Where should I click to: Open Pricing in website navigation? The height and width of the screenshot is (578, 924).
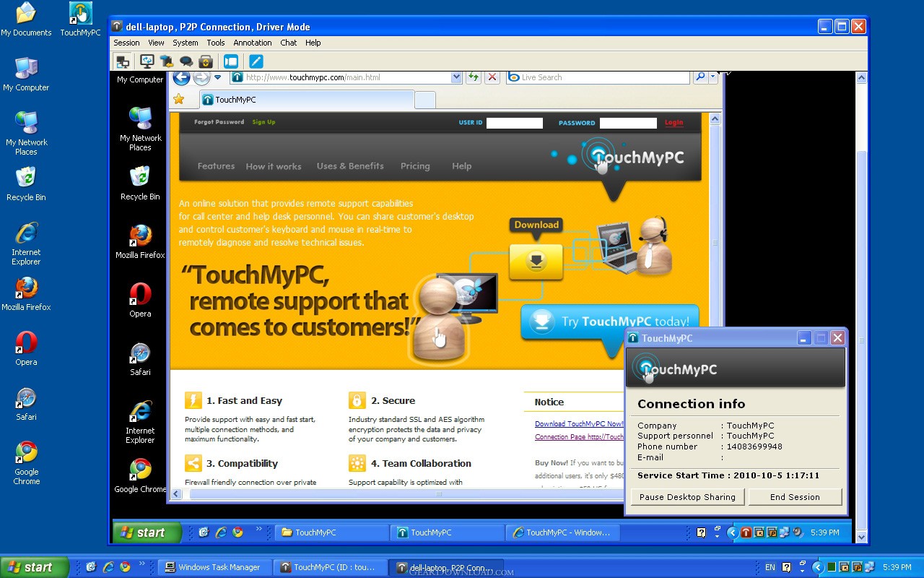415,166
